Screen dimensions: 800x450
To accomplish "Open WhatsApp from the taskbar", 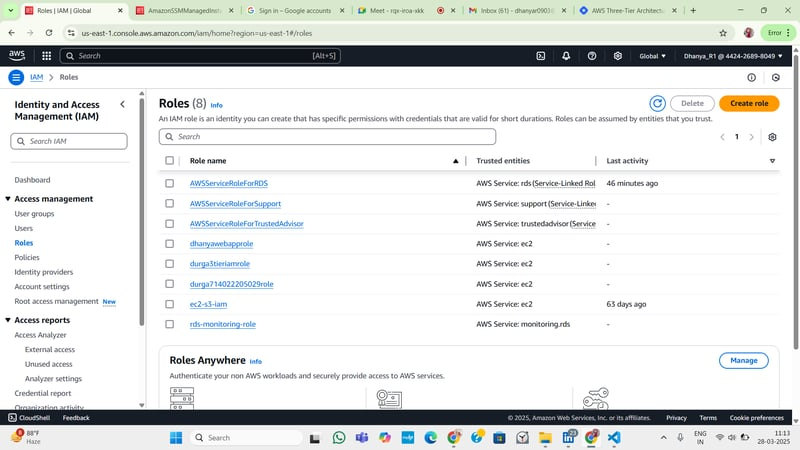I will click(339, 438).
